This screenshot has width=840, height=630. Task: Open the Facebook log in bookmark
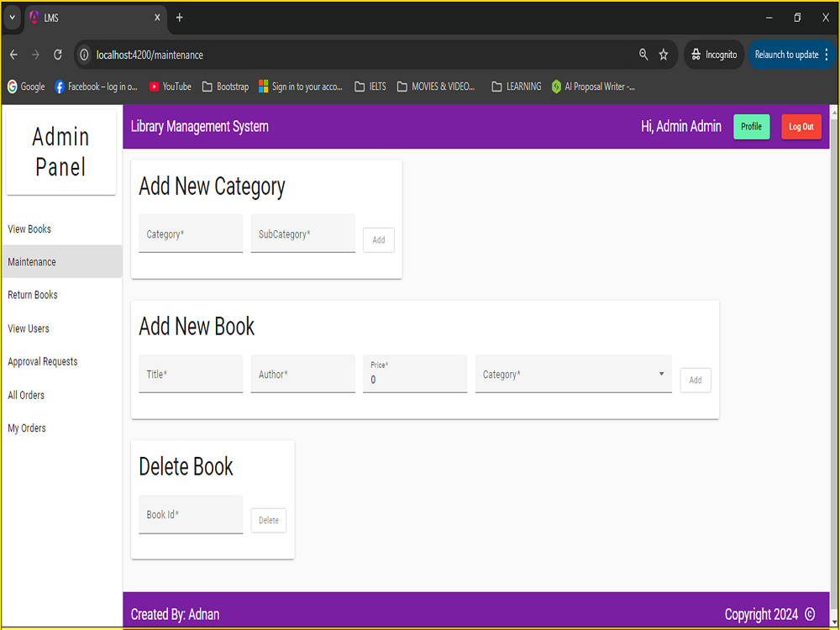pos(97,87)
